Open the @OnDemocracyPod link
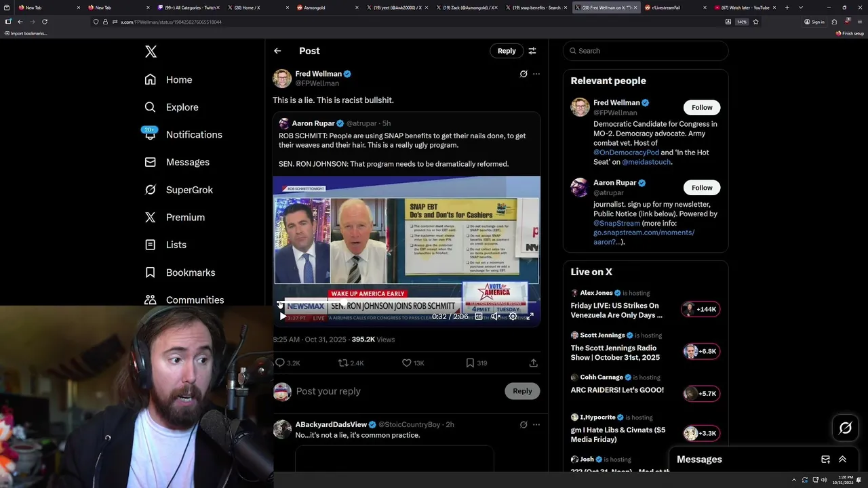The width and height of the screenshot is (868, 488). [x=626, y=152]
